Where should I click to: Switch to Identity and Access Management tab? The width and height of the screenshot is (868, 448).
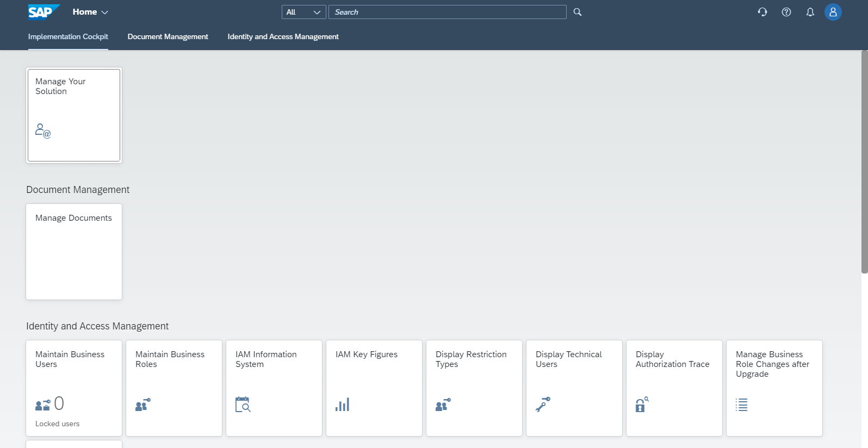pos(283,36)
